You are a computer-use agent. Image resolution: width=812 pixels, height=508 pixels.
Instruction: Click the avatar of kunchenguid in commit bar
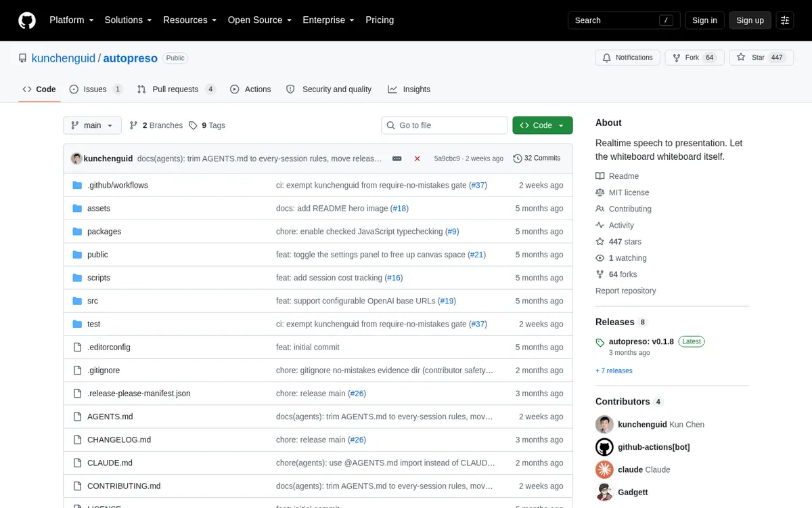tap(76, 158)
